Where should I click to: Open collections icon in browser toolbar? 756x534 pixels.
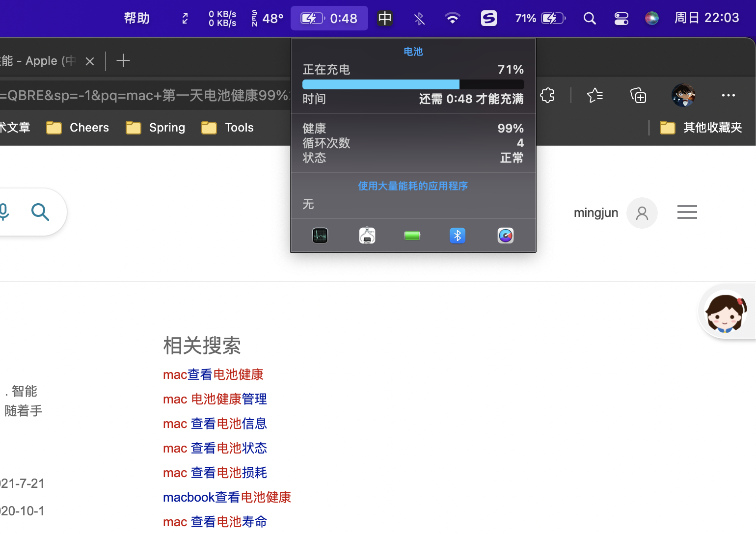click(638, 95)
